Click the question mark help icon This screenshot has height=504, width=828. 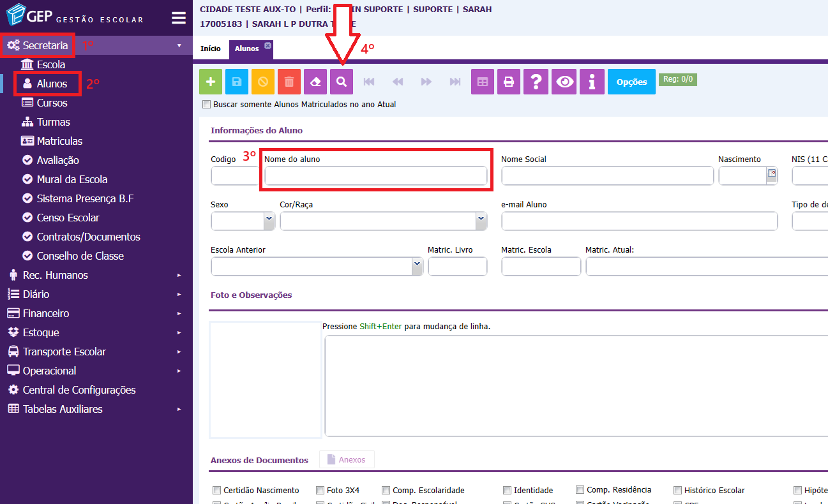coord(536,82)
